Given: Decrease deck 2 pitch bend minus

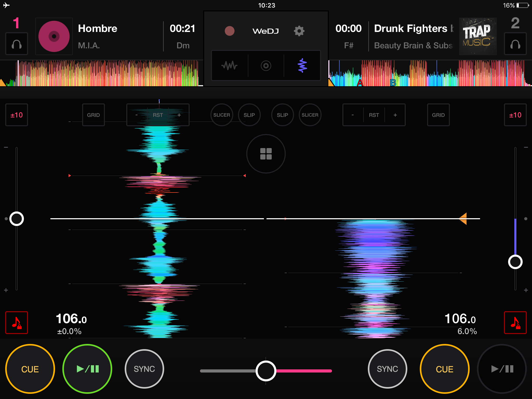Looking at the screenshot, I should click(x=353, y=115).
